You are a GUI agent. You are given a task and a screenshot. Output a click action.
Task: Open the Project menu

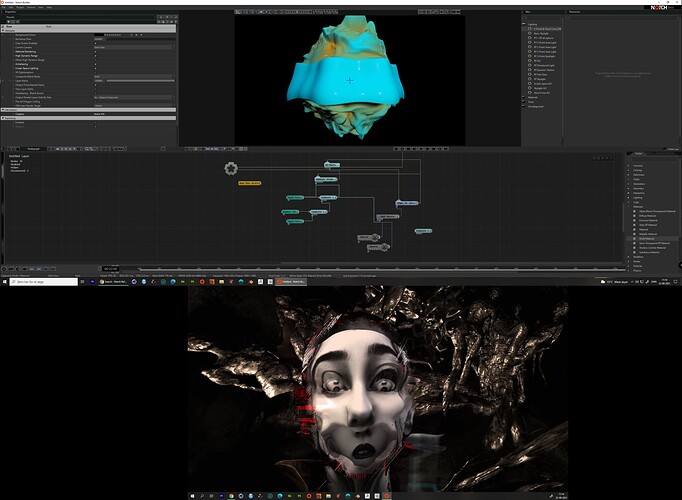20,7
